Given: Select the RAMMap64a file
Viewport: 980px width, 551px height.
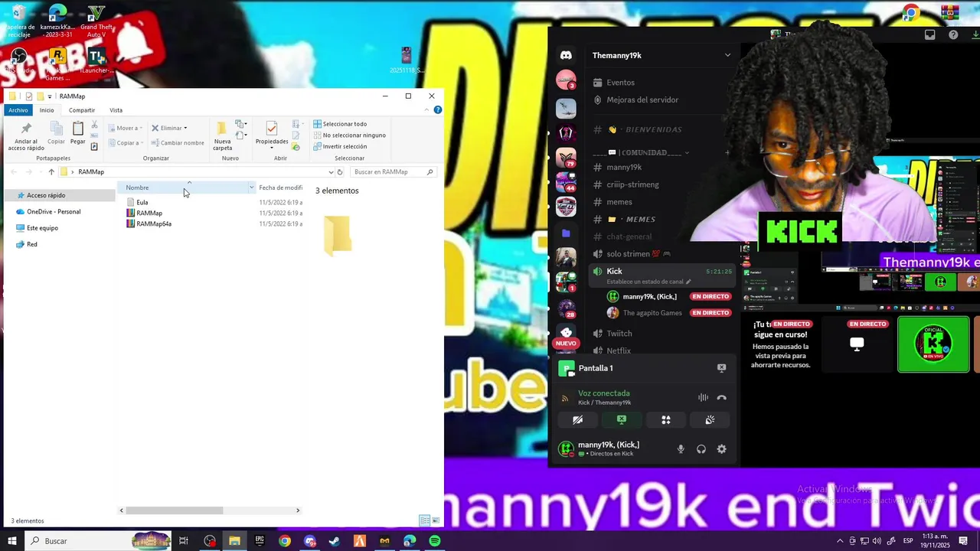Looking at the screenshot, I should pyautogui.click(x=154, y=224).
